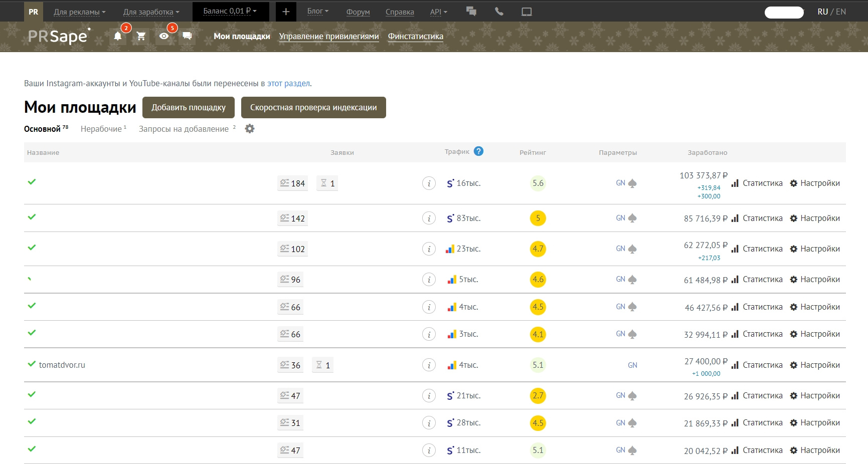The image size is (868, 464).
Task: Click the info icon in tomatdvor.ru row
Action: tap(429, 365)
